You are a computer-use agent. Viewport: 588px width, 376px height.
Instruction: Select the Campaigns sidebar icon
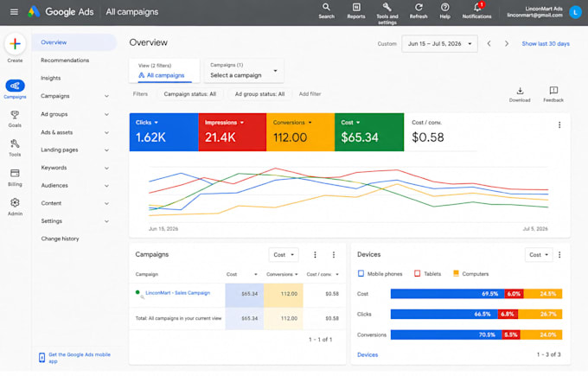(x=15, y=86)
